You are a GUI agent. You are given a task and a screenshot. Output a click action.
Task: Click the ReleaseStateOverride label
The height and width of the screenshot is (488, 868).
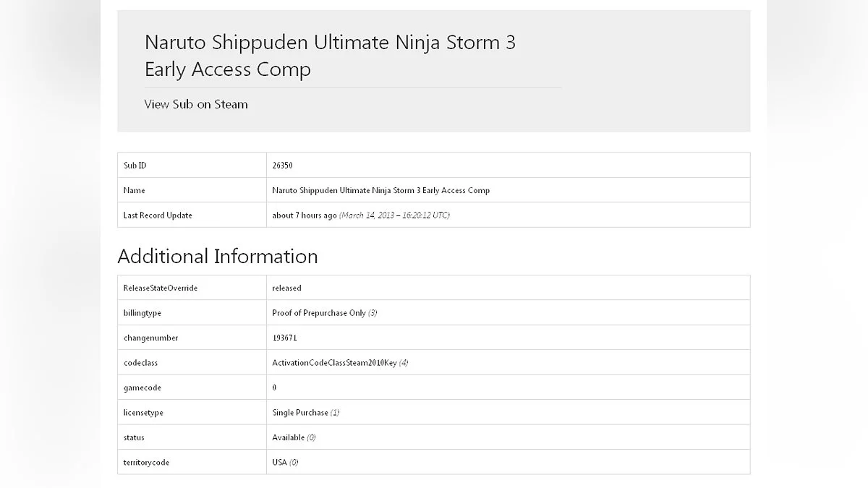point(161,288)
